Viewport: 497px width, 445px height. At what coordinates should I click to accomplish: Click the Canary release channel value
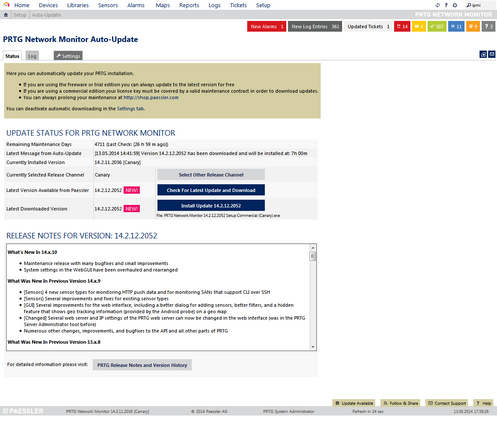tap(102, 175)
